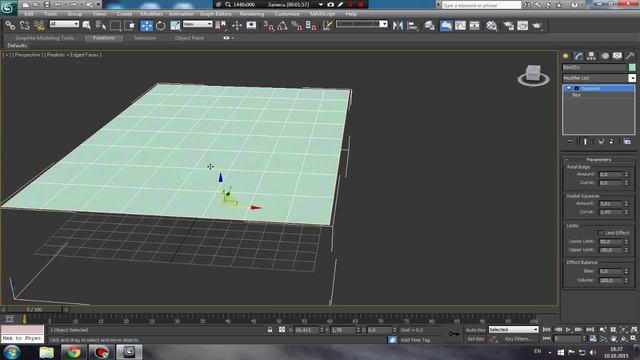Image resolution: width=640 pixels, height=360 pixels.
Task: Toggle the Window/Crossing selection mode
Action: [130, 26]
